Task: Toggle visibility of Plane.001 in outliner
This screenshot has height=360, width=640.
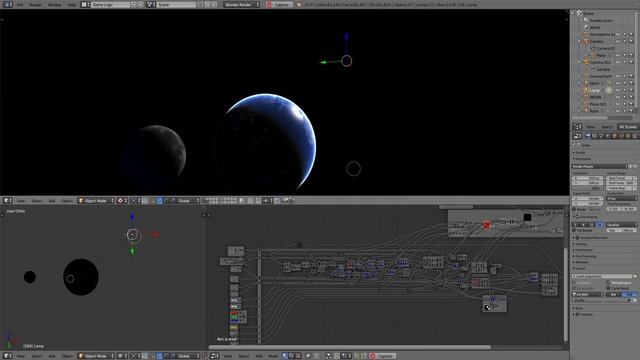Action: click(618, 104)
